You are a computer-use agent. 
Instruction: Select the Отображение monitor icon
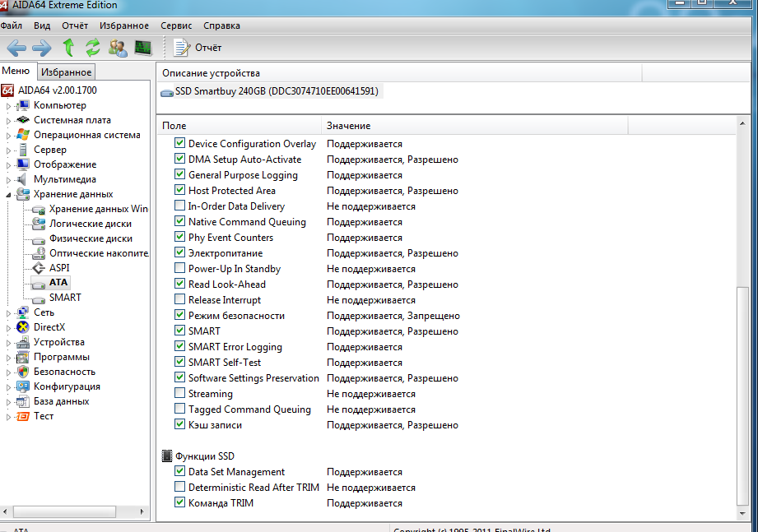point(23,164)
